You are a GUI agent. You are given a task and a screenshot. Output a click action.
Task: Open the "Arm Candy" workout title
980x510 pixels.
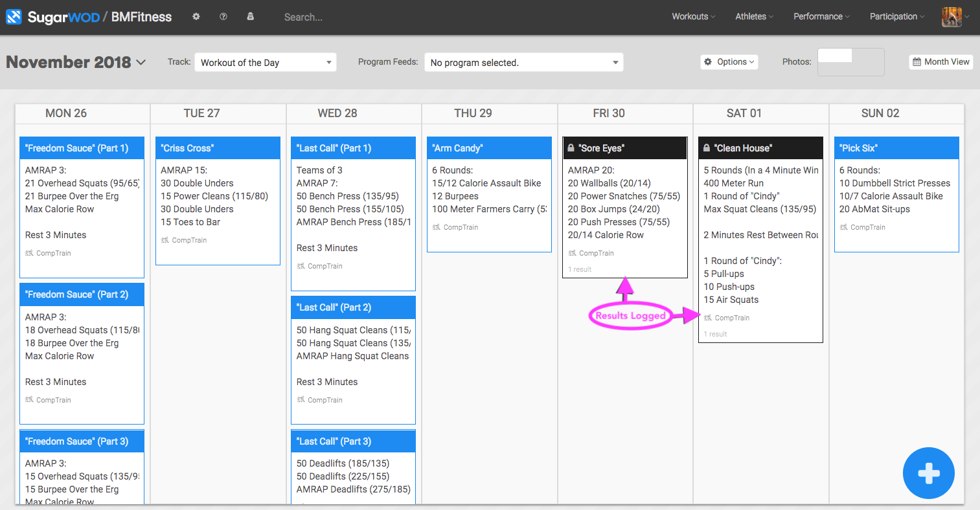point(458,148)
